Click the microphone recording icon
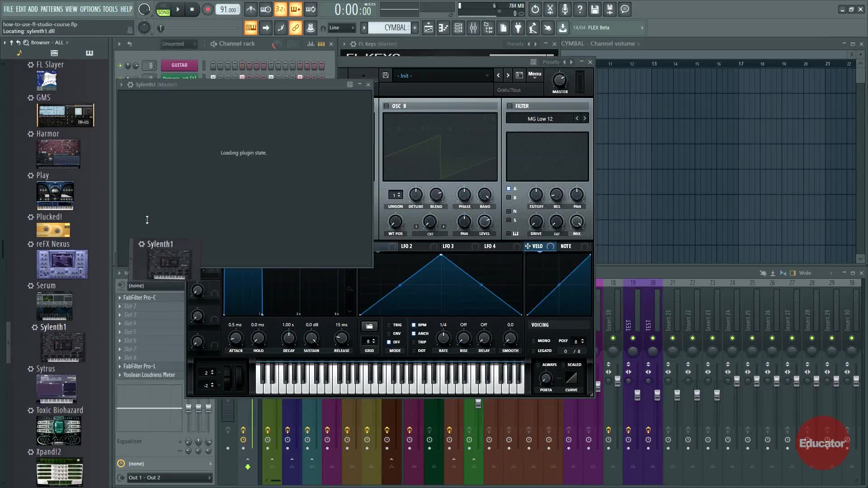868x488 pixels. click(565, 9)
